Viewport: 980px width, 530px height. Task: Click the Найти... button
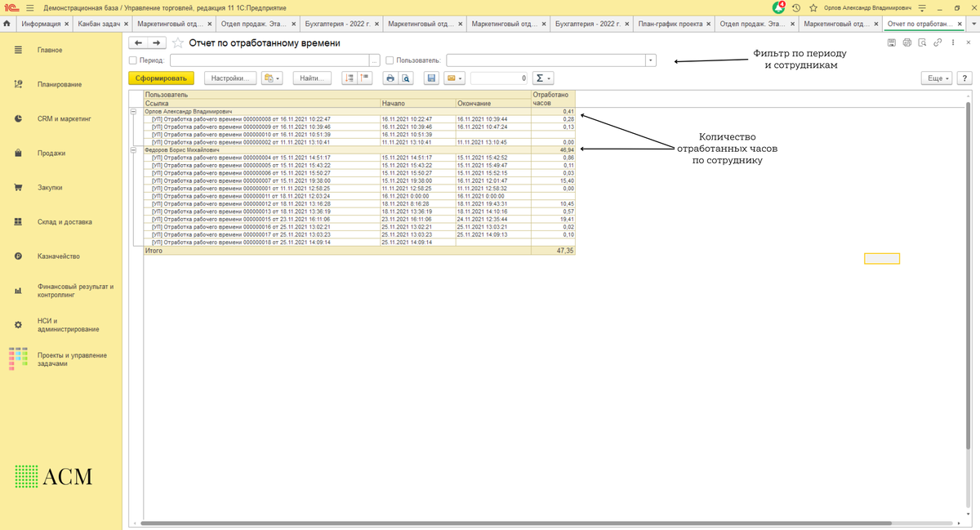coord(310,78)
